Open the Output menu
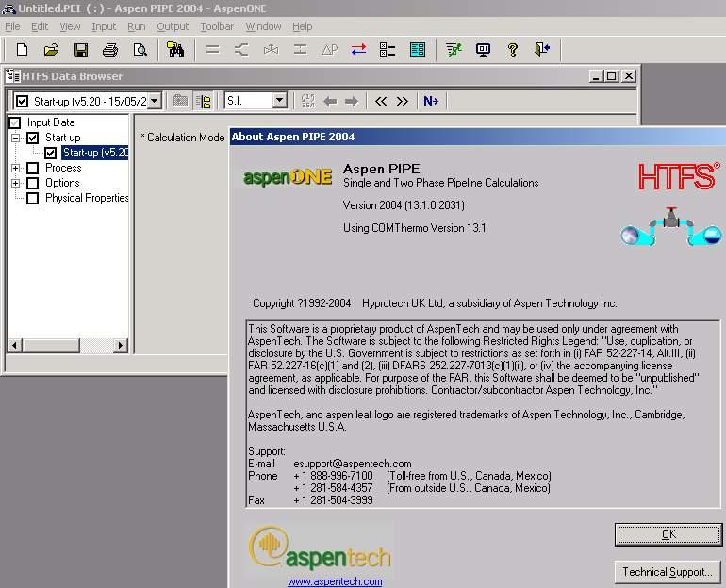 173,26
